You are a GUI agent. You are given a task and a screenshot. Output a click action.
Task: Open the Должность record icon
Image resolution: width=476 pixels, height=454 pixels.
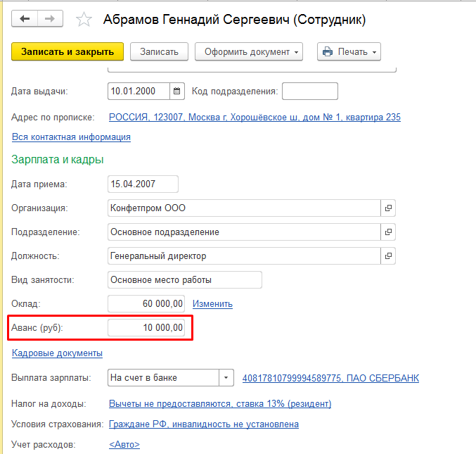(388, 256)
